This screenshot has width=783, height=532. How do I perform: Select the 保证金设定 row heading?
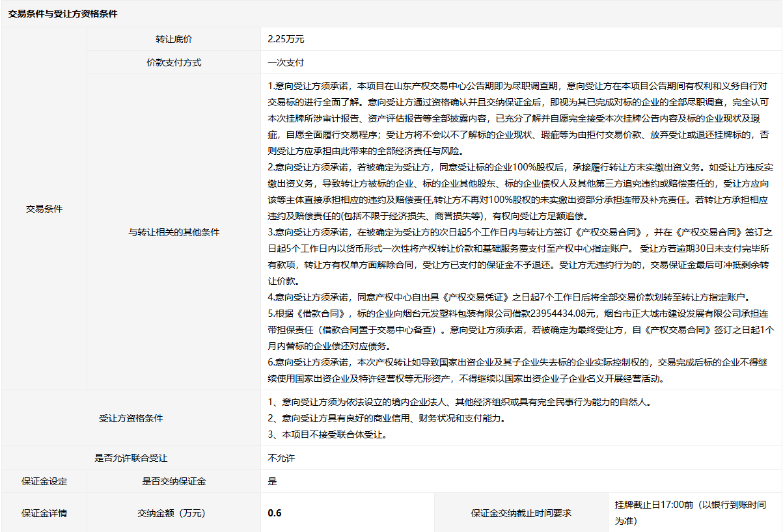(x=44, y=482)
